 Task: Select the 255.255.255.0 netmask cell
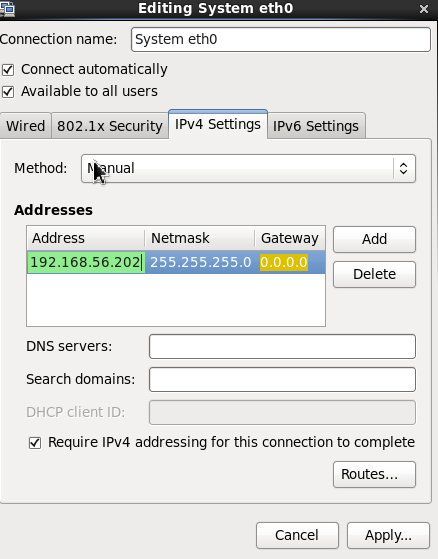201,262
